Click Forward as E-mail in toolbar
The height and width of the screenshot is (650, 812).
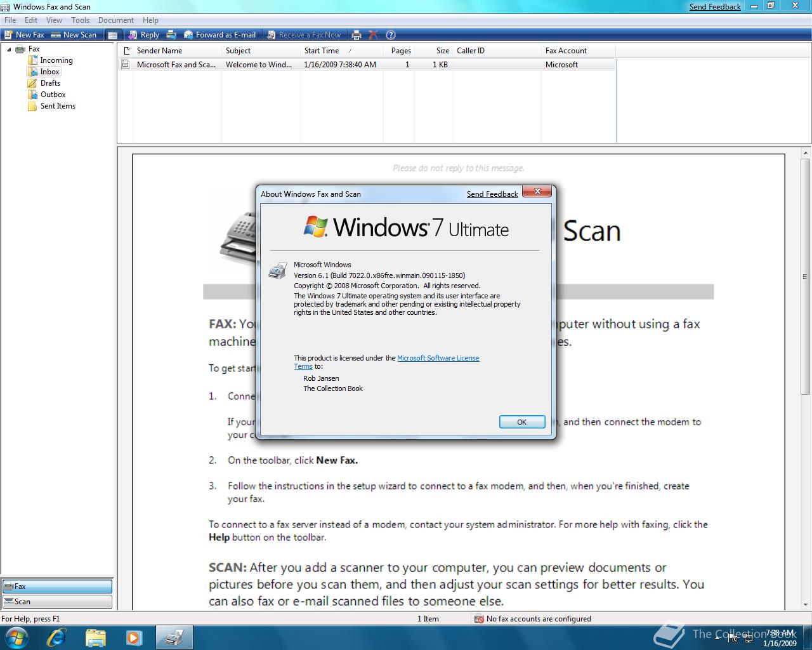click(219, 35)
